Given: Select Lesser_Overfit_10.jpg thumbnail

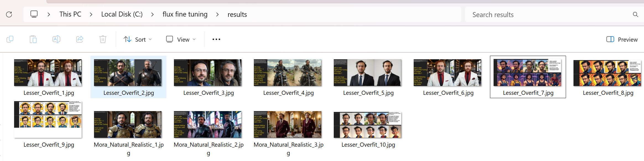Looking at the screenshot, I should click(x=367, y=125).
